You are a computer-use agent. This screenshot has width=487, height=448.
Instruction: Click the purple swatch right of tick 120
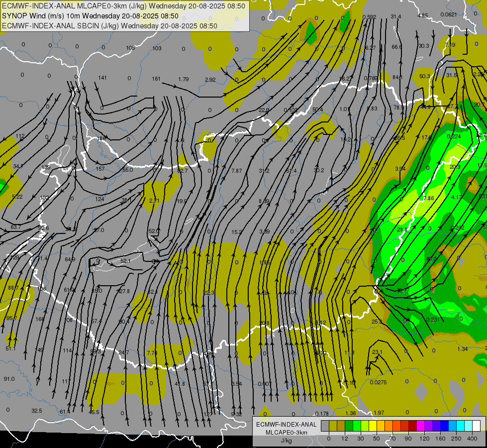pyautogui.click(x=428, y=426)
